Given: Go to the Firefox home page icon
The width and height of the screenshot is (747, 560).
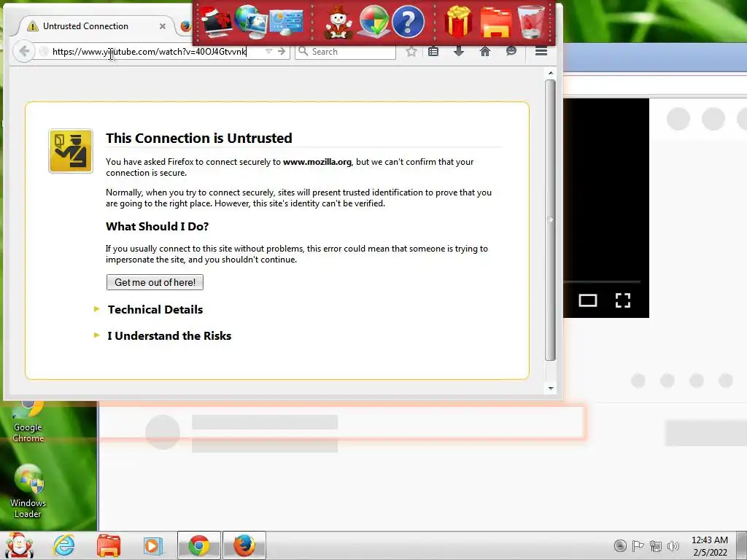Looking at the screenshot, I should [485, 52].
